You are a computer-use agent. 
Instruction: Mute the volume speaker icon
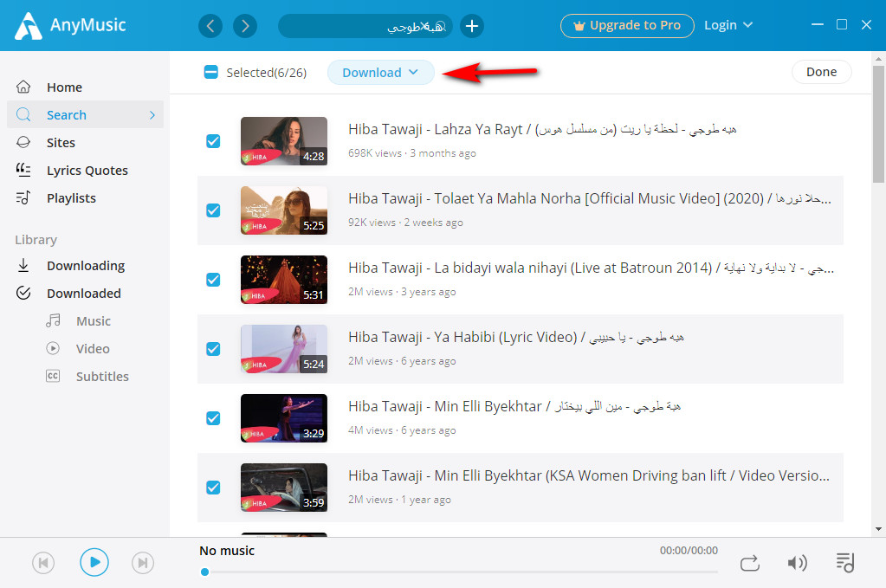(x=798, y=563)
